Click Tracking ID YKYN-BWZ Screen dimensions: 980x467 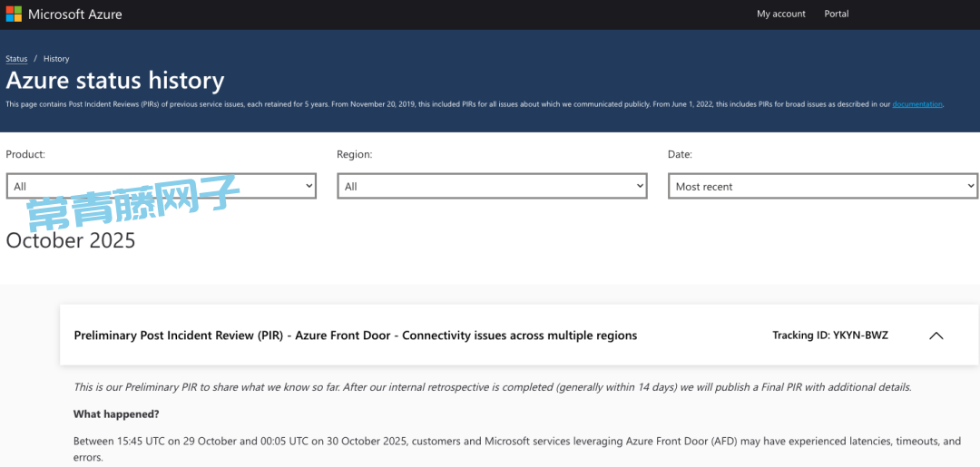coord(829,336)
